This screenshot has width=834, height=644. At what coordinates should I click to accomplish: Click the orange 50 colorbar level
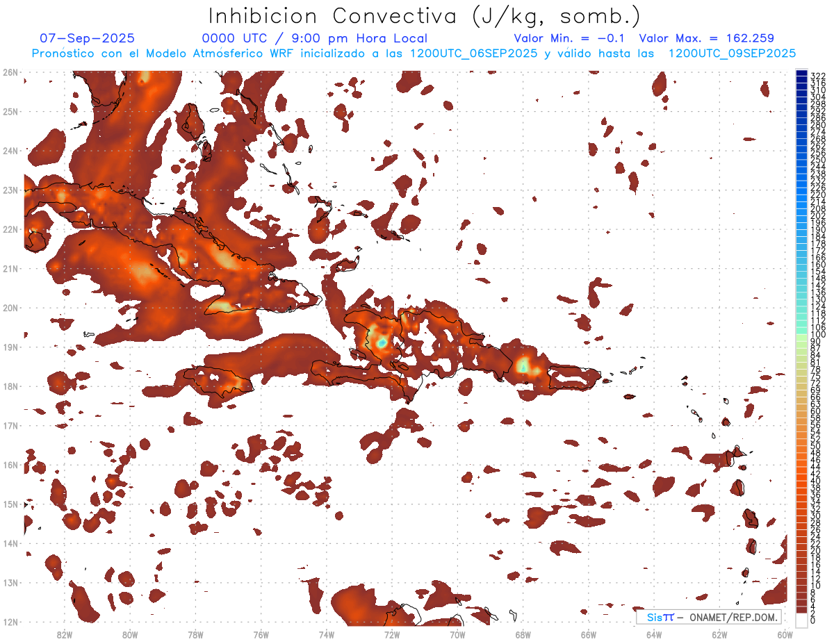coord(801,445)
